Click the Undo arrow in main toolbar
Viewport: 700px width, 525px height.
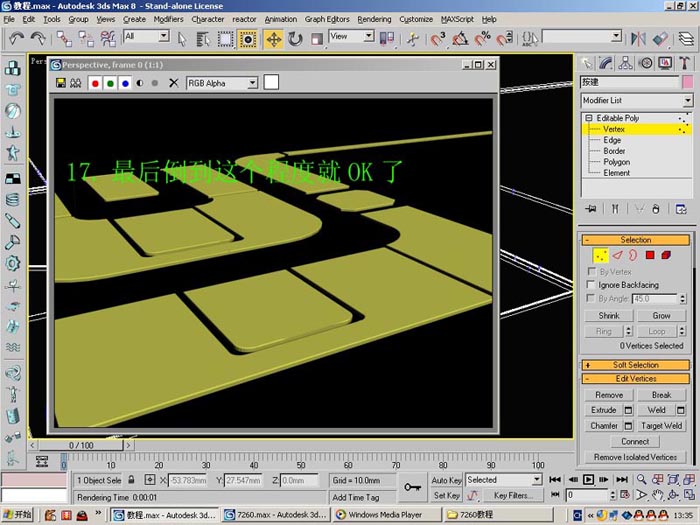pyautogui.click(x=17, y=39)
